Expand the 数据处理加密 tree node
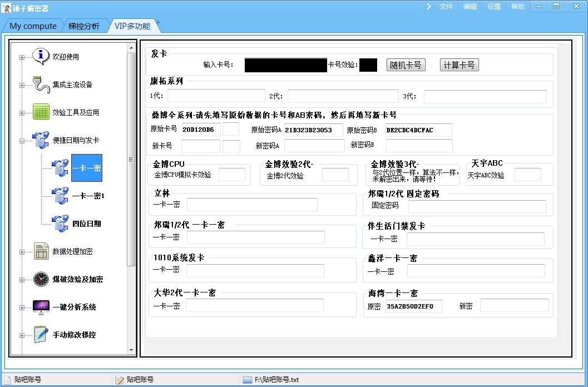The width and height of the screenshot is (588, 387). (x=22, y=252)
